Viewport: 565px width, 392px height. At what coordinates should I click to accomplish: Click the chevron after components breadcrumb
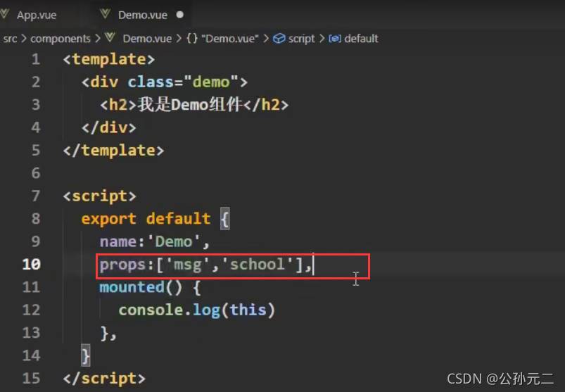coord(98,38)
